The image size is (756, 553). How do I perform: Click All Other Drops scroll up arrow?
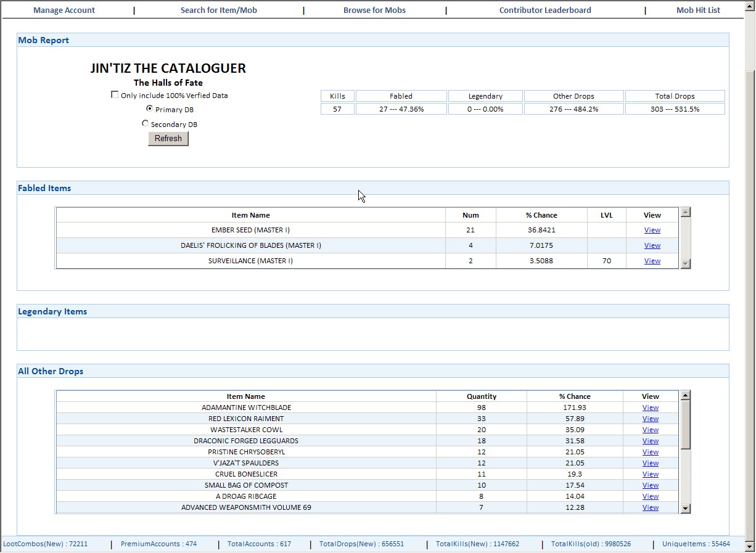tap(685, 395)
